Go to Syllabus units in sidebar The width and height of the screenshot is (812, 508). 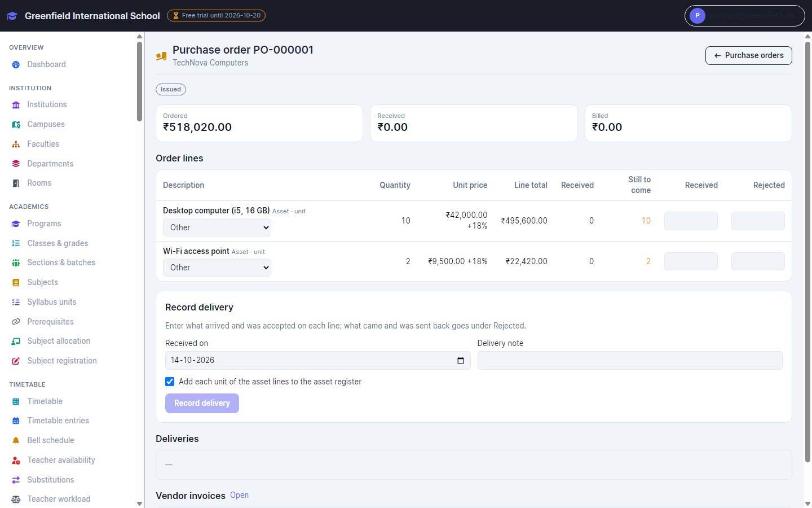click(52, 302)
